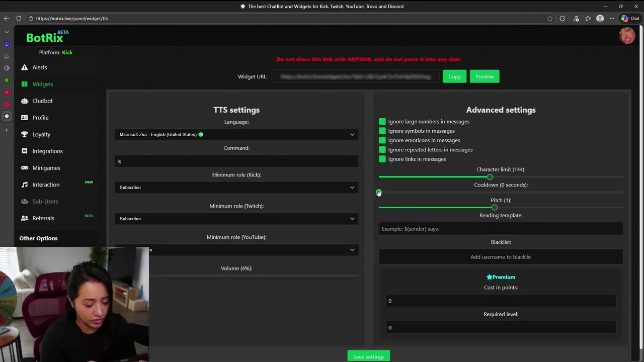
Task: Click the Minigames gamepad icon
Action: click(24, 168)
